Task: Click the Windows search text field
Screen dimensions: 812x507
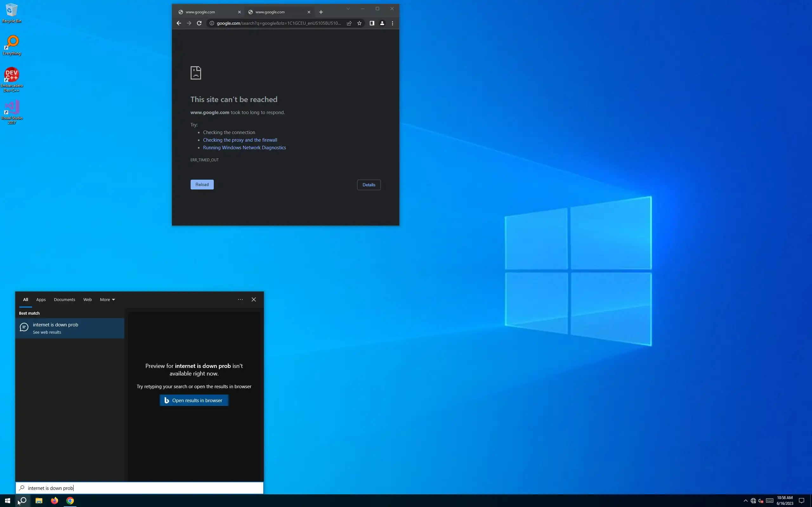Action: coord(141,488)
